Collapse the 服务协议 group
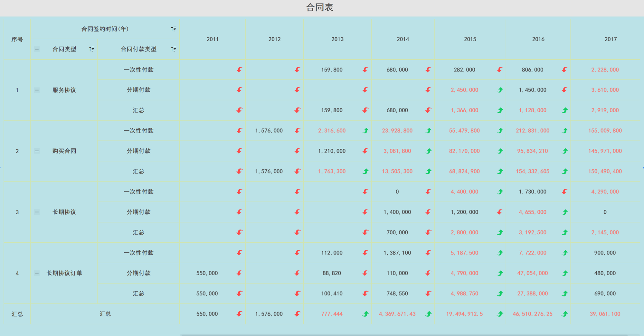Image resolution: width=644 pixels, height=336 pixels. (x=37, y=90)
